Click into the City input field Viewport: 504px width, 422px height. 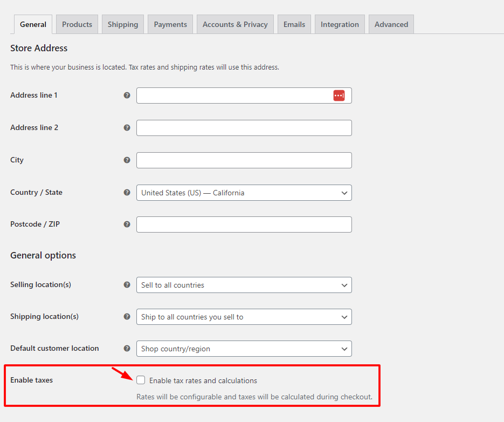pos(244,160)
